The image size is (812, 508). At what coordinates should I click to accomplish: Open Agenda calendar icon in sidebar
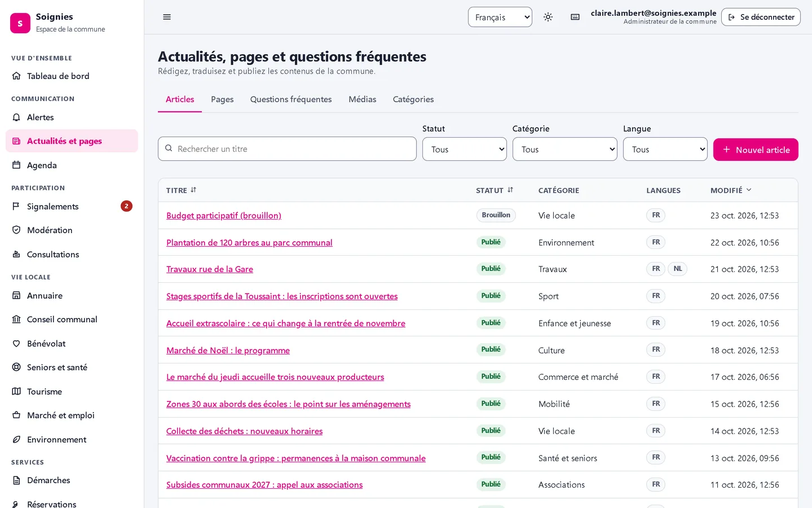[x=16, y=165]
